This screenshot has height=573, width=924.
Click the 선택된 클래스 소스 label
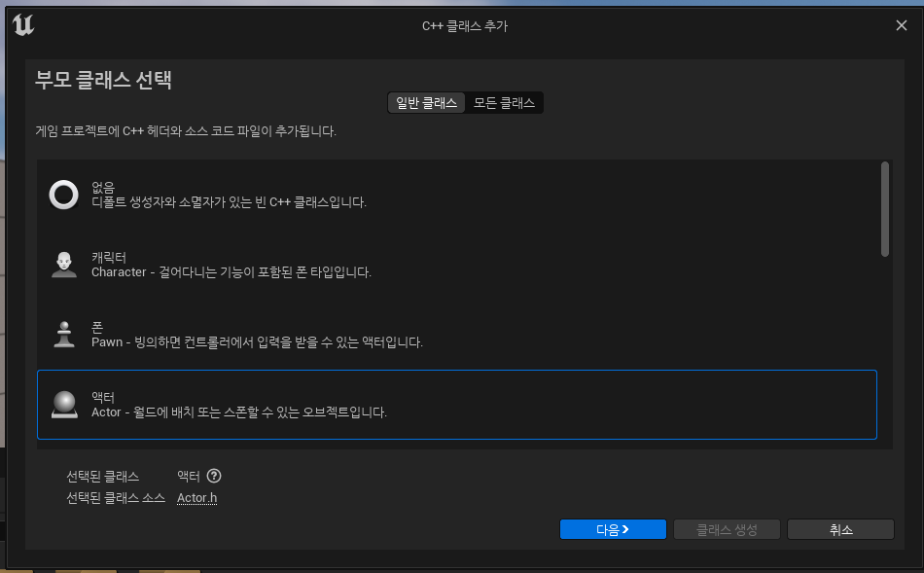[x=116, y=498]
